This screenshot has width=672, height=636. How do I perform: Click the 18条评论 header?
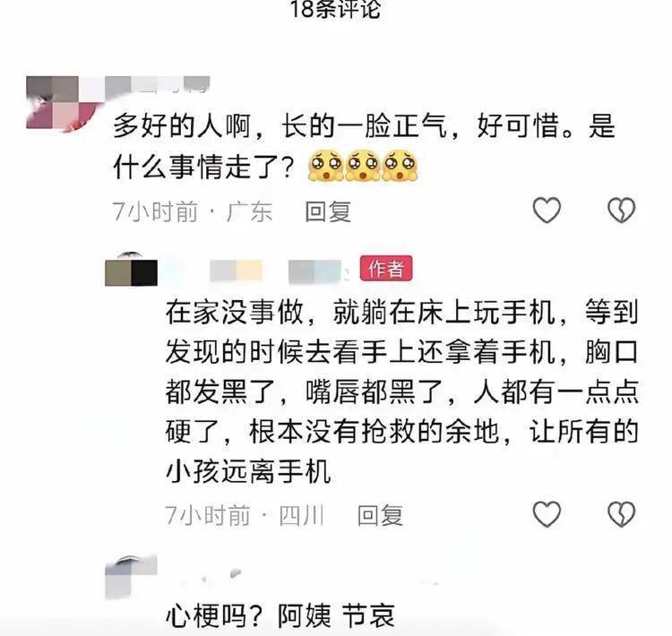coord(336,9)
